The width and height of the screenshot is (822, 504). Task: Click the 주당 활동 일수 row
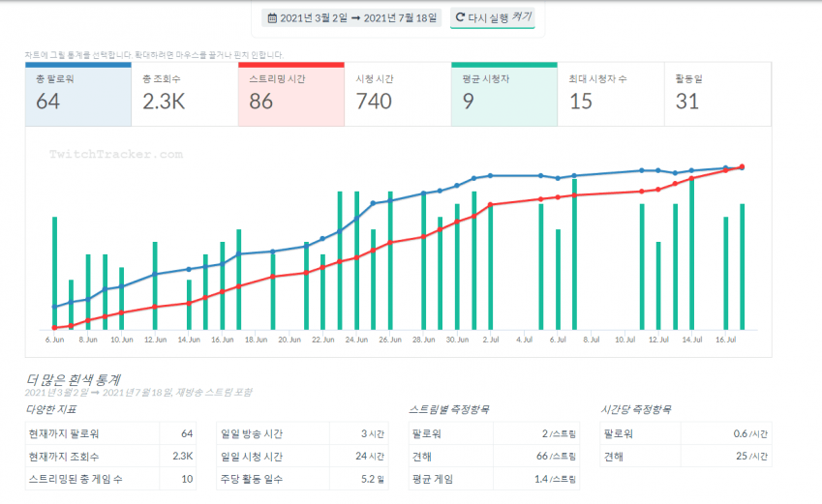click(302, 479)
